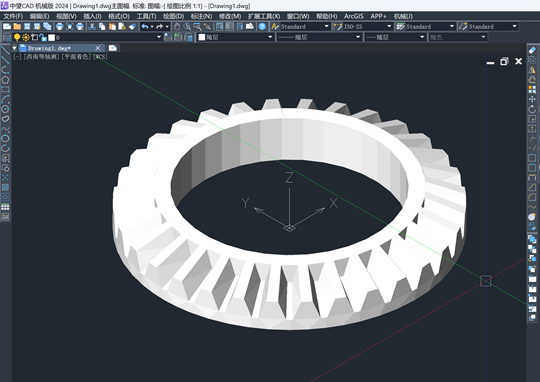
Task: Activate the Pan hand tool
Action: [x=177, y=27]
